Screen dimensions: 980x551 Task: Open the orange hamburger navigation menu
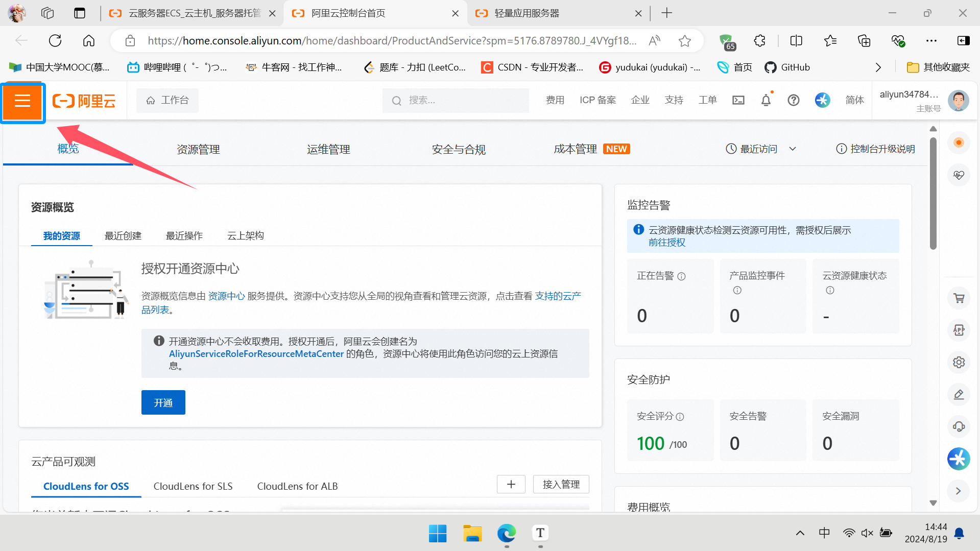(22, 102)
